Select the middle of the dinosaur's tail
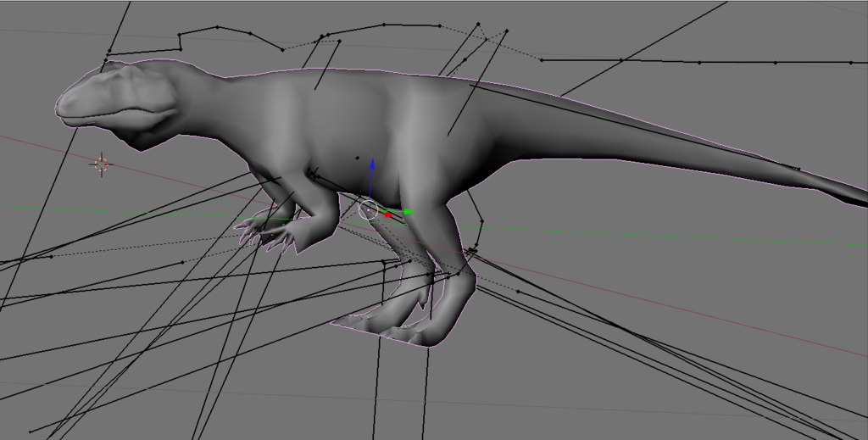 678,144
